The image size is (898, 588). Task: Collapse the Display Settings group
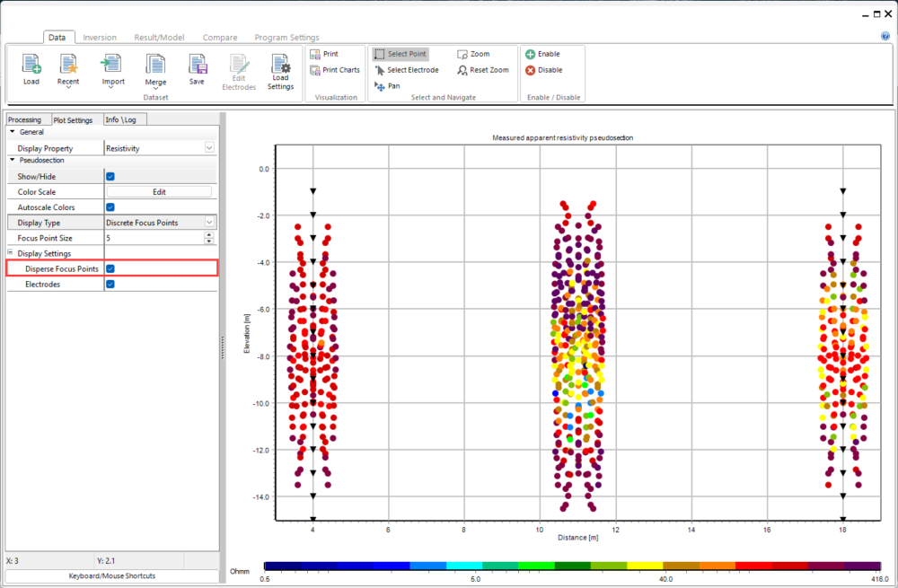(10, 252)
